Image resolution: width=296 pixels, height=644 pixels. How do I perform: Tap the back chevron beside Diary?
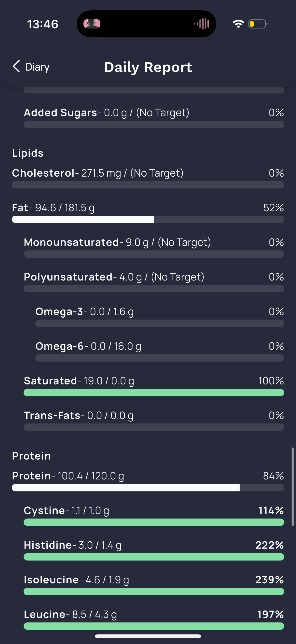pos(16,67)
